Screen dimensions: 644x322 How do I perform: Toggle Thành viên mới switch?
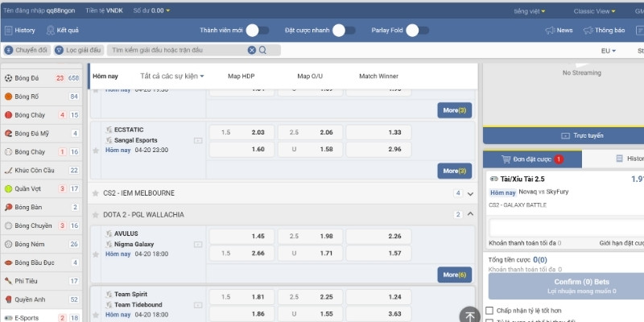pos(258,30)
